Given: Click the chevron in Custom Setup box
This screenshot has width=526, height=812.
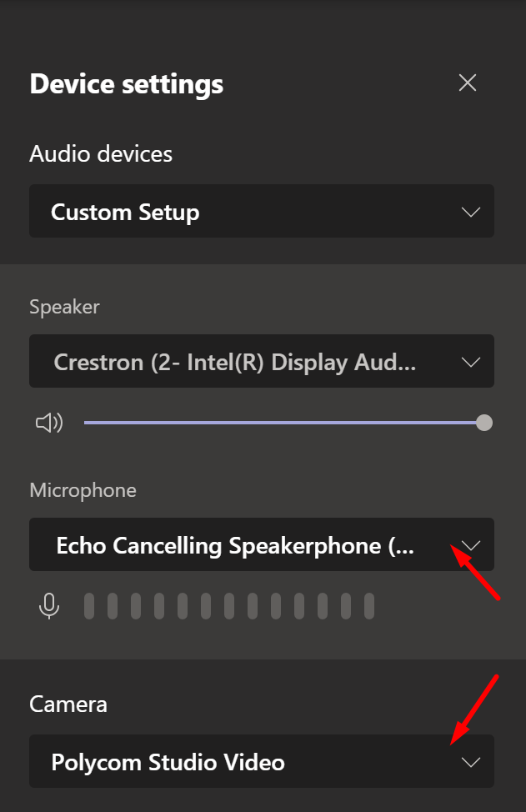Looking at the screenshot, I should [471, 212].
